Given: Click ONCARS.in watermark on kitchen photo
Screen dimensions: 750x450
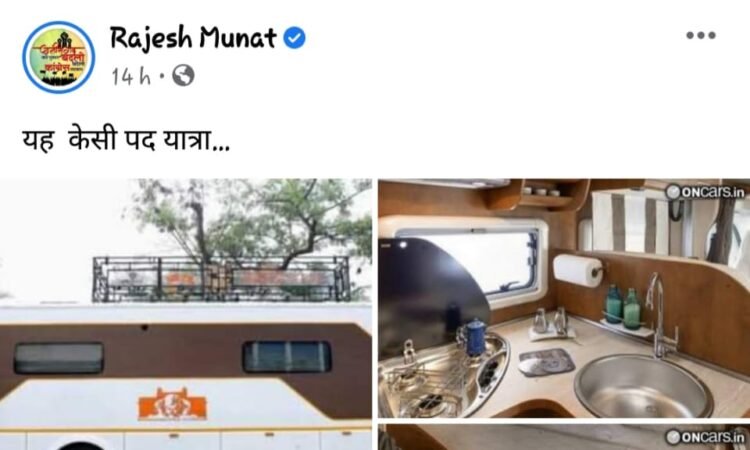Looking at the screenshot, I should click(x=706, y=192).
